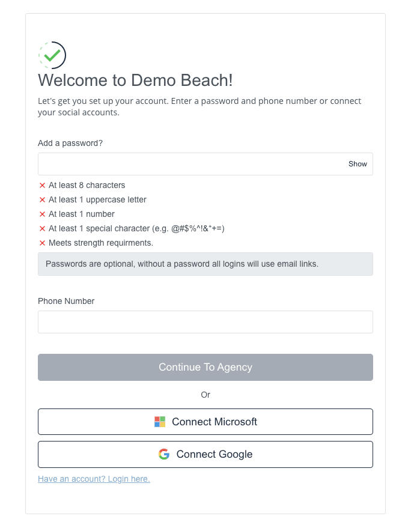Click the Connect Google button

coord(205,454)
